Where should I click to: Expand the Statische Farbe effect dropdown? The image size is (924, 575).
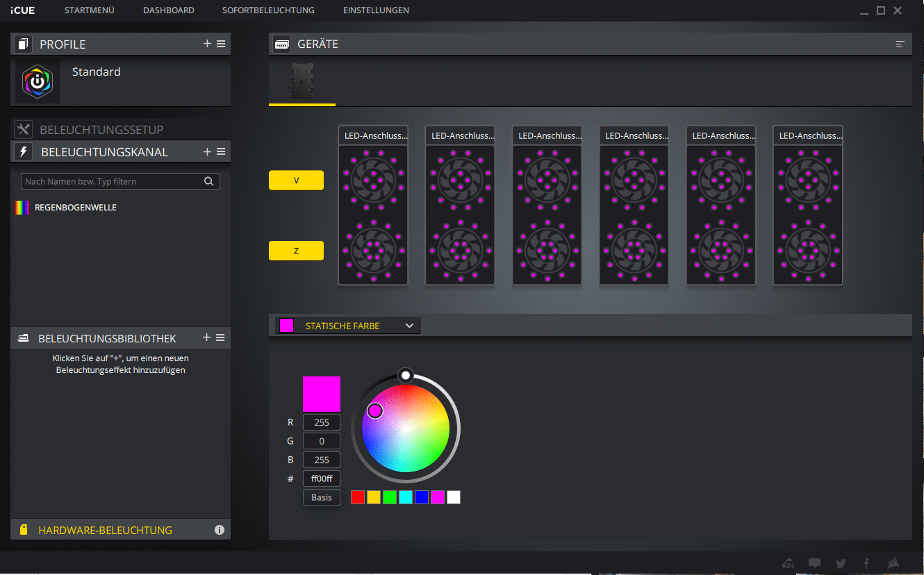point(409,326)
